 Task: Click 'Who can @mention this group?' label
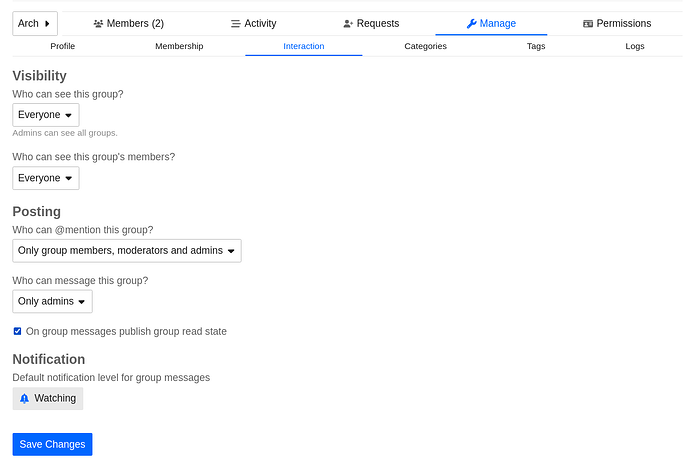pos(83,230)
